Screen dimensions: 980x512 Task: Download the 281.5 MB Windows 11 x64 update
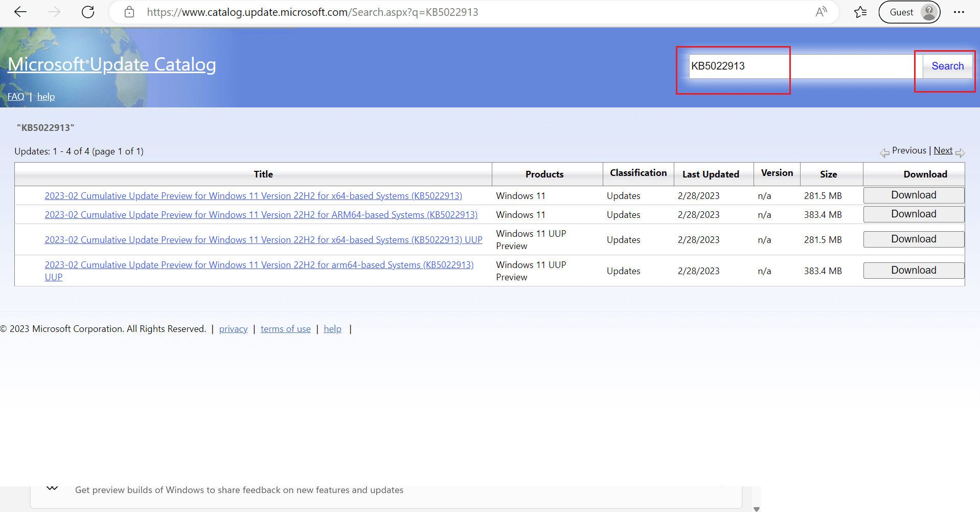[x=914, y=195]
